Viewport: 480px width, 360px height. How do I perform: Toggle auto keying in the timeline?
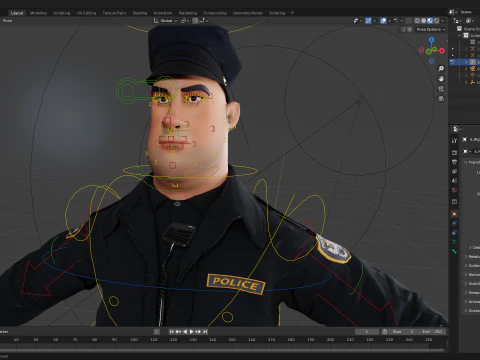coord(157,332)
